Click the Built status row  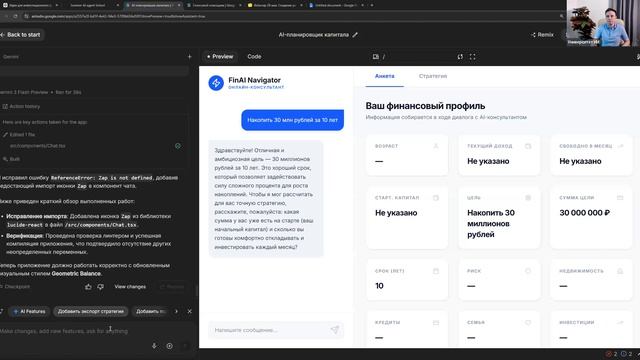(x=11, y=159)
